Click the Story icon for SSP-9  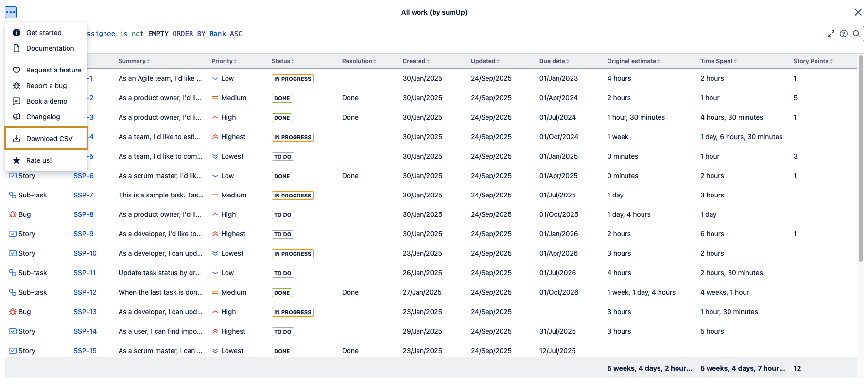13,234
